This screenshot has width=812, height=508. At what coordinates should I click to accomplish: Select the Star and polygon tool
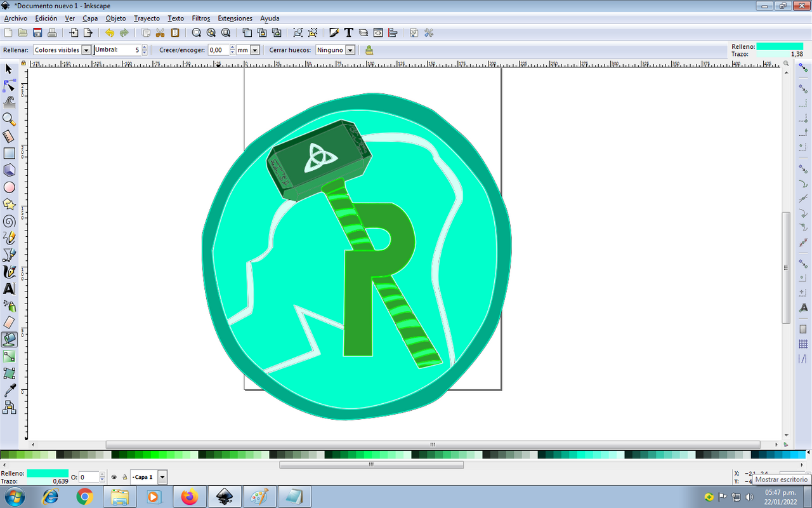click(9, 204)
